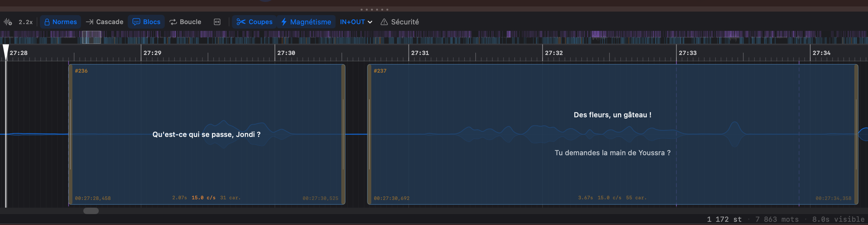
Task: Click the fit-to-width arrows icon
Action: coord(217,22)
